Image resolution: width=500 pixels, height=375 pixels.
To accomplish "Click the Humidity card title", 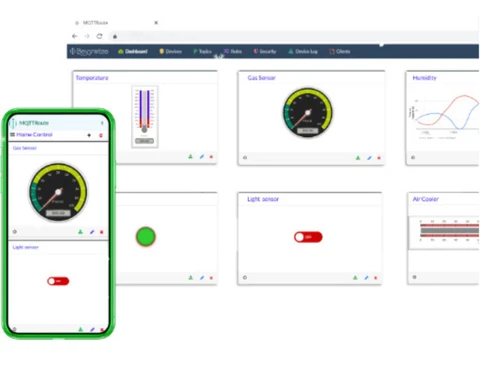I will click(424, 78).
